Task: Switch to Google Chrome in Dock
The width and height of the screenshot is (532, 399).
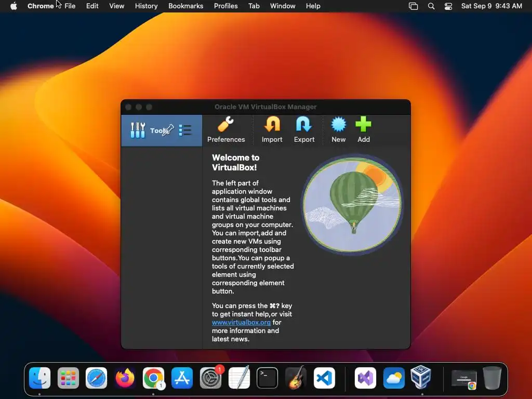Action: [x=153, y=378]
